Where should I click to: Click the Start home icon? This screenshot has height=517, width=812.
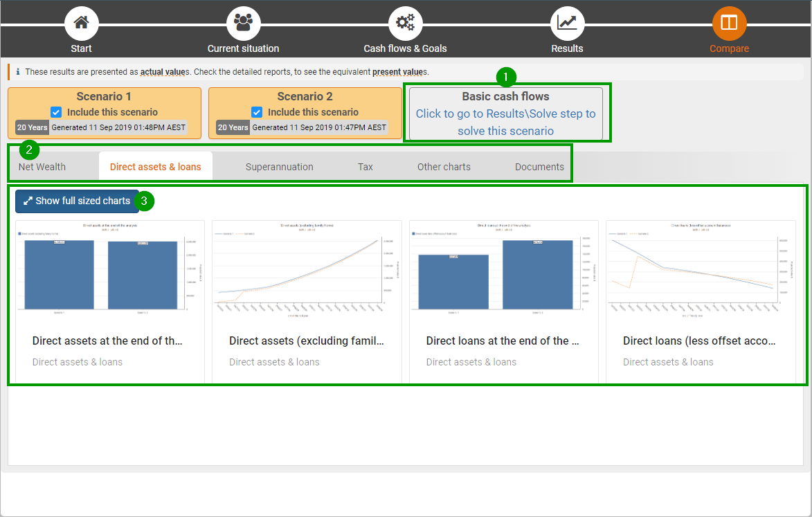pos(81,24)
